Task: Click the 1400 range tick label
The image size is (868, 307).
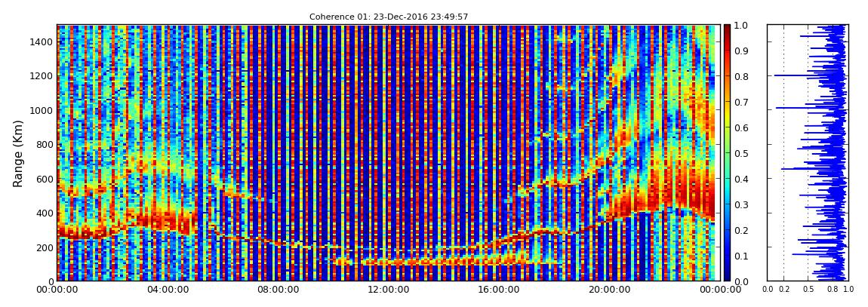Action: [x=42, y=42]
